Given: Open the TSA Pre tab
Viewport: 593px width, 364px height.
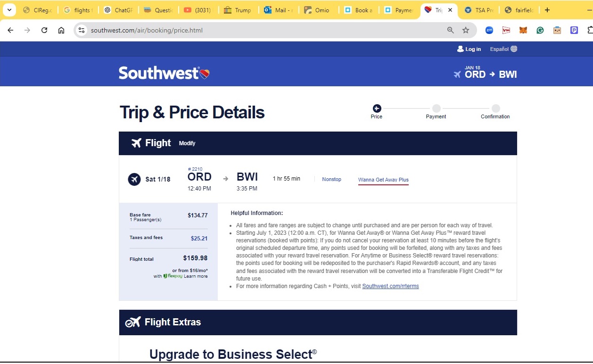Looking at the screenshot, I should point(479,10).
